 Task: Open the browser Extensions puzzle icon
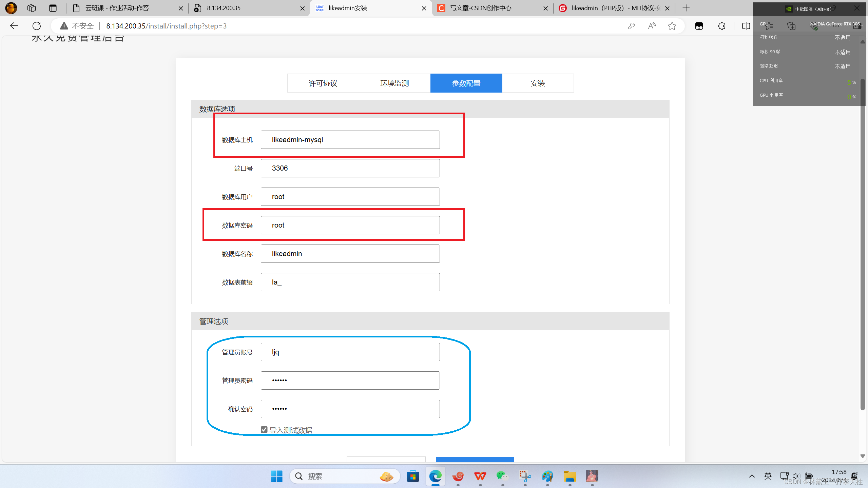(x=721, y=26)
